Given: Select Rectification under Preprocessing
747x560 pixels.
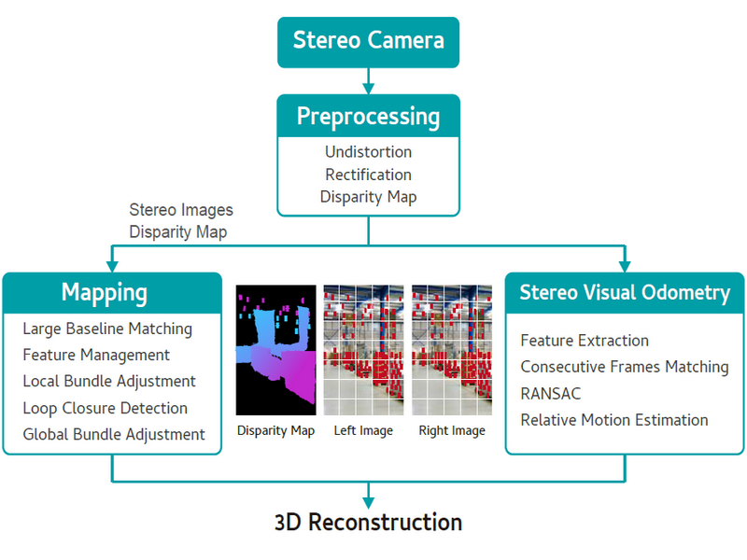Looking at the screenshot, I should tap(368, 175).
